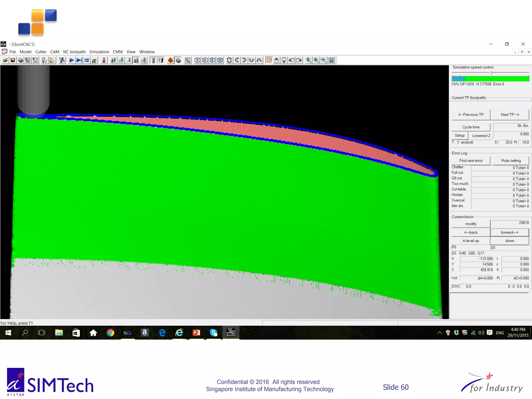Click the Rule setting button
Screen dimensions: 532x399
pos(511,161)
